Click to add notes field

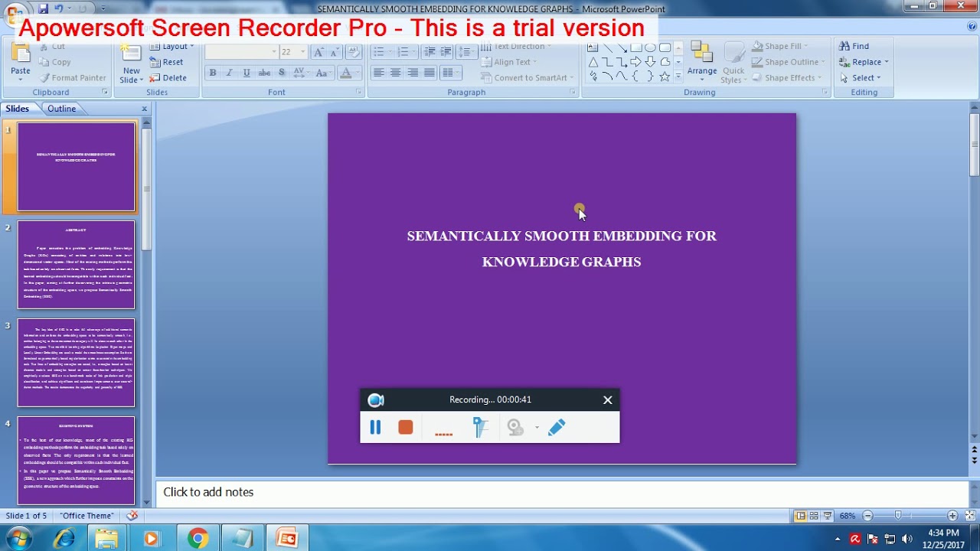click(563, 493)
